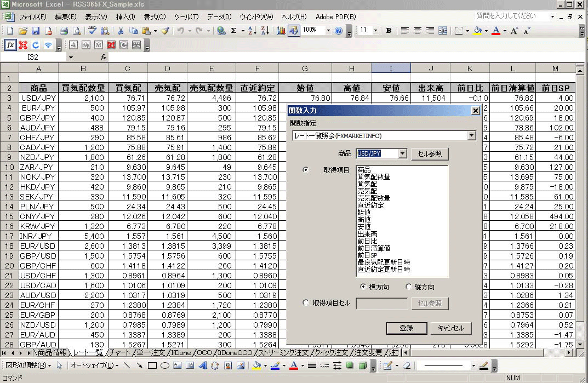Screen dimensions: 588x383
Task: Select the 取得項目セル radio button
Action: point(306,302)
